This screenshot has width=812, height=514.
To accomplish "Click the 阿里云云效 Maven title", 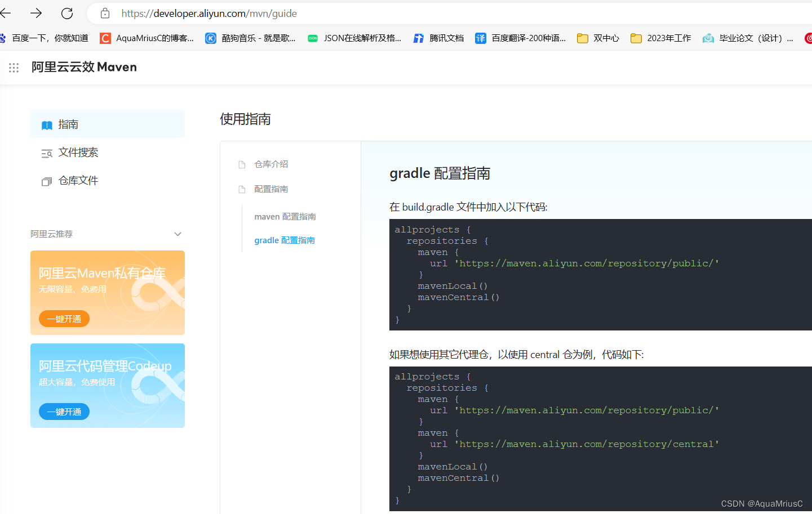I will point(84,67).
